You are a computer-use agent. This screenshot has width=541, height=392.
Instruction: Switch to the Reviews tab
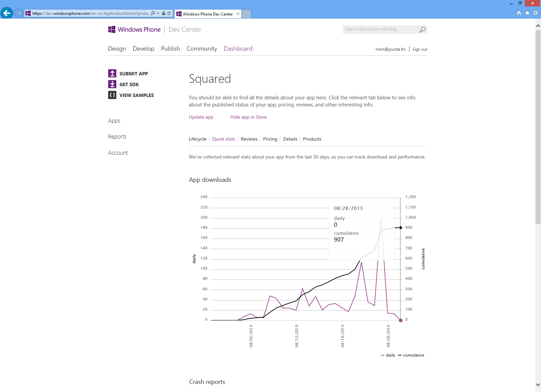(x=249, y=139)
